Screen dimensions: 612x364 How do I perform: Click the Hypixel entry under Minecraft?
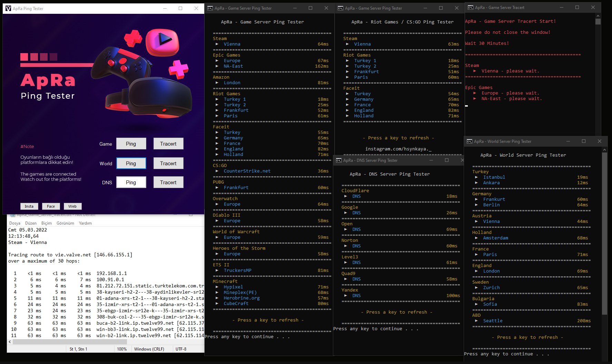(233, 287)
